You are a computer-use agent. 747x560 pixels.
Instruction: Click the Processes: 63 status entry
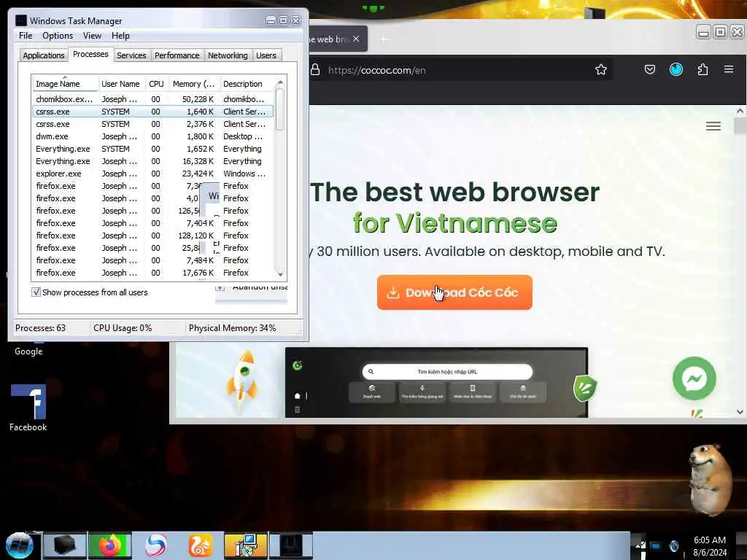(41, 328)
